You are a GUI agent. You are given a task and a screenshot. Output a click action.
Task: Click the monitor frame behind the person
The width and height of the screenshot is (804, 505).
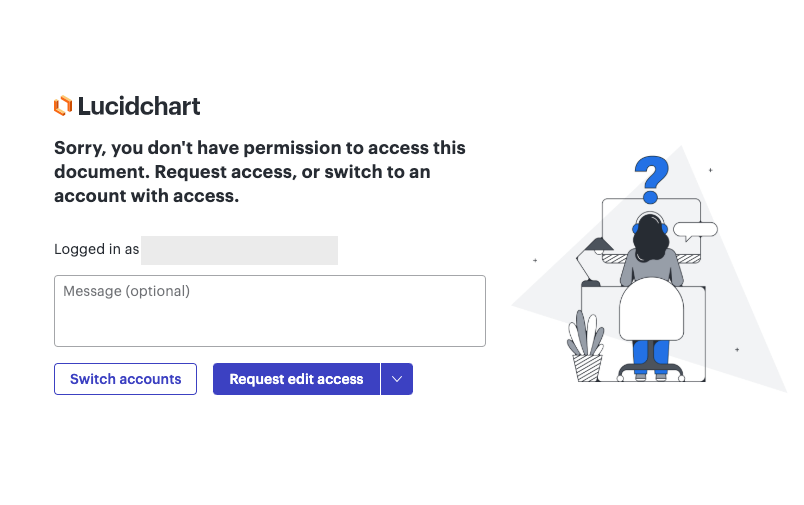[651, 230]
